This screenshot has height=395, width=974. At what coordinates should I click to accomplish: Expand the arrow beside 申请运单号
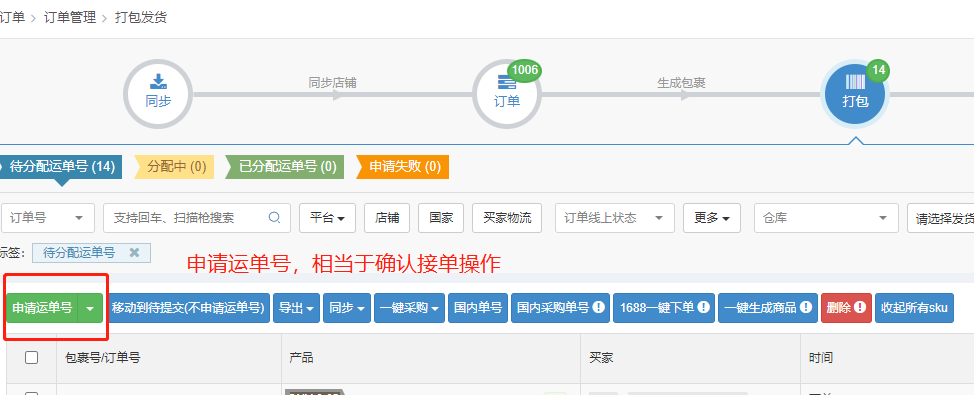point(91,308)
